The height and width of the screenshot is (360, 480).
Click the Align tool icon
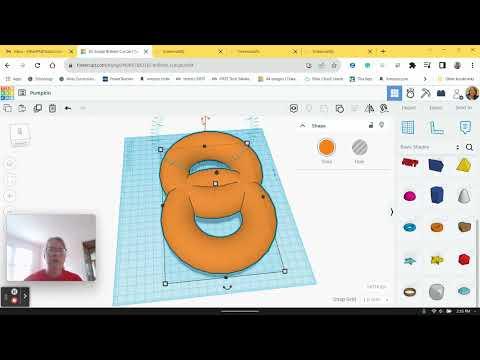pos(355,108)
